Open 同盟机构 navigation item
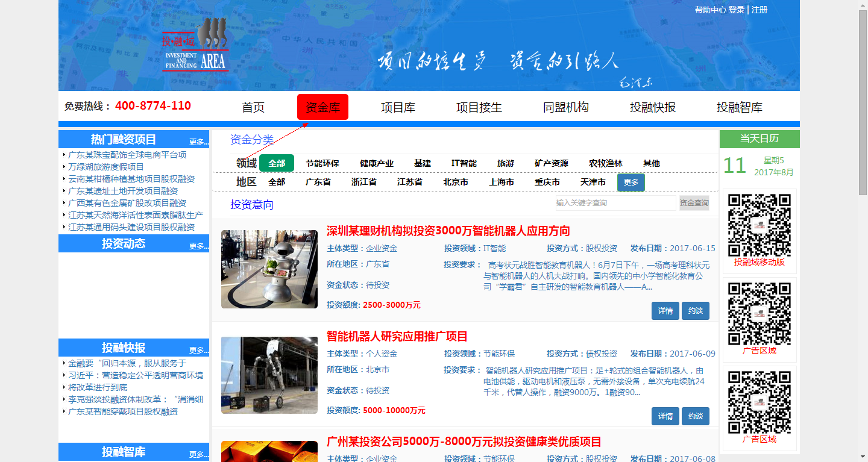 (566, 107)
